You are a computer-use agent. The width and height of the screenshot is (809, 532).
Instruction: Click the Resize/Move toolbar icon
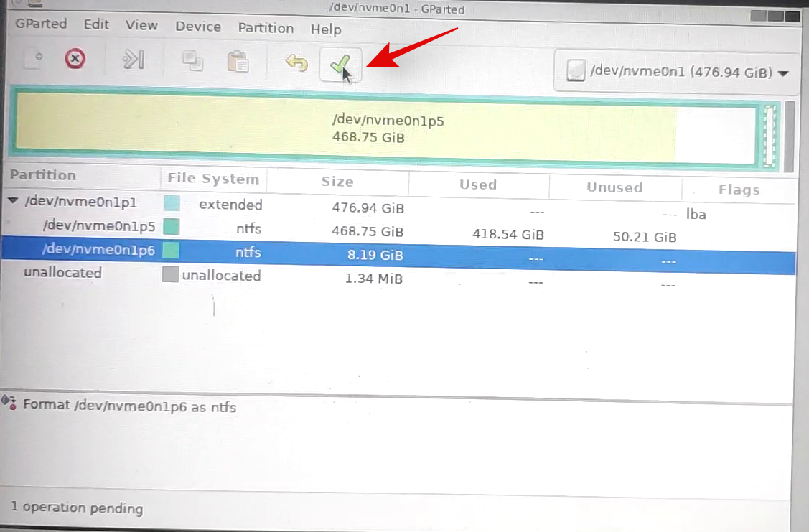133,60
